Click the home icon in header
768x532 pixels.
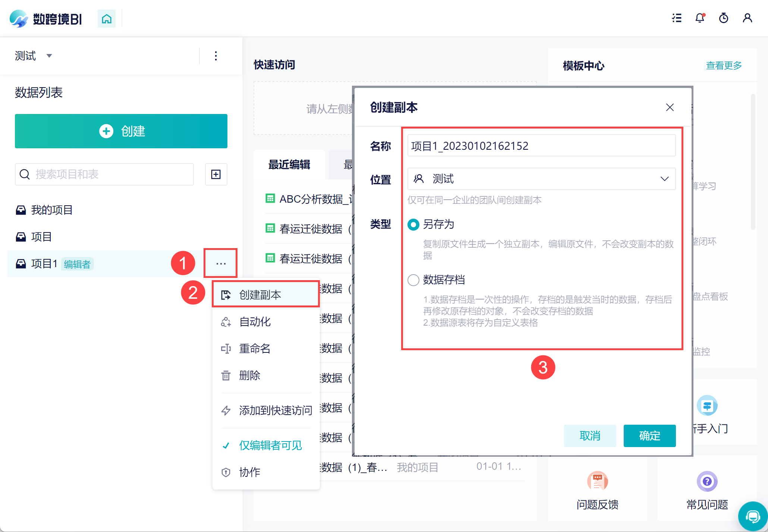click(x=107, y=19)
